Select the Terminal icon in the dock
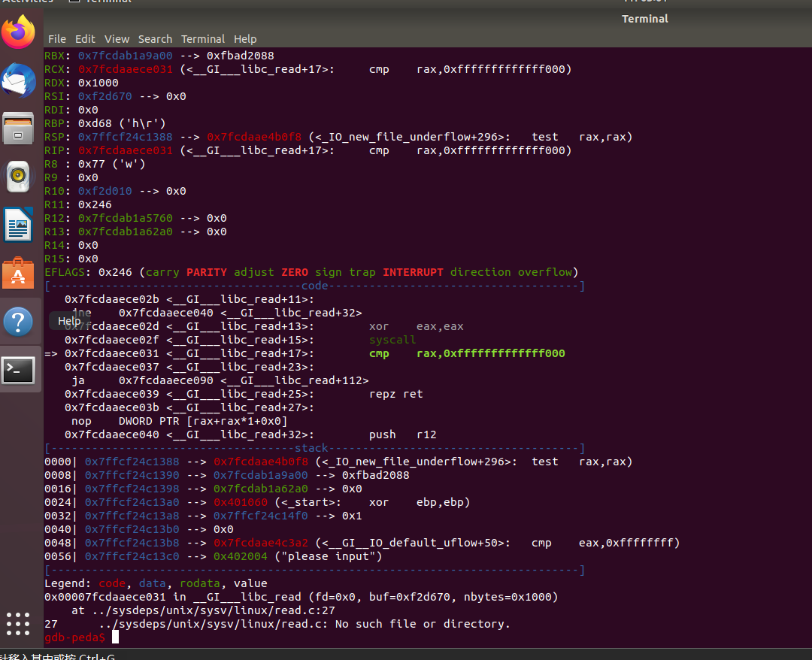This screenshot has width=812, height=660. coord(18,370)
